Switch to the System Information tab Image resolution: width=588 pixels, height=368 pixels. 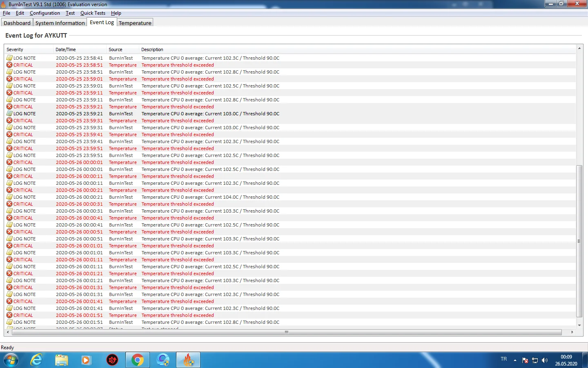coord(60,23)
